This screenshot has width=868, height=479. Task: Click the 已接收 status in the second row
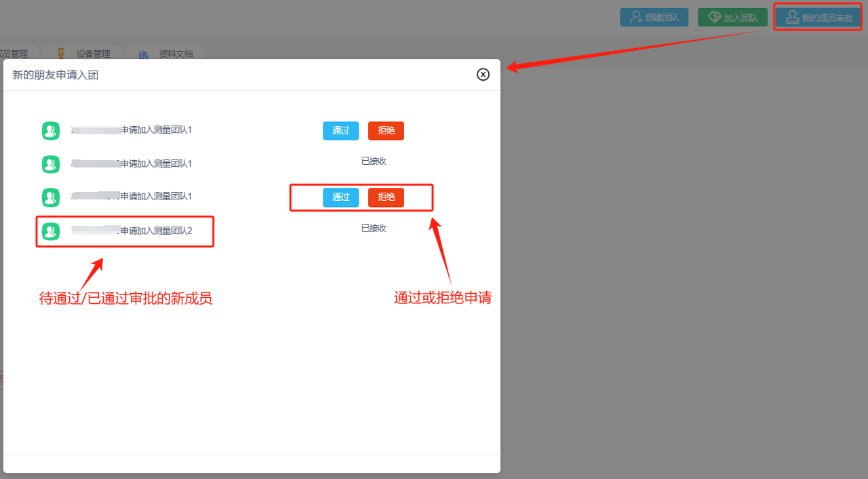click(x=374, y=161)
